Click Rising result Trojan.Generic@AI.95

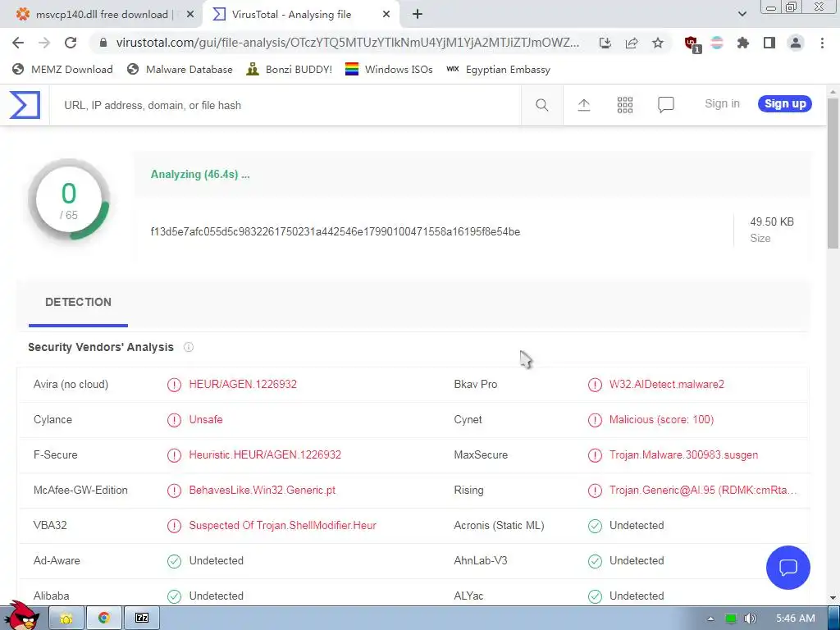[x=703, y=491]
